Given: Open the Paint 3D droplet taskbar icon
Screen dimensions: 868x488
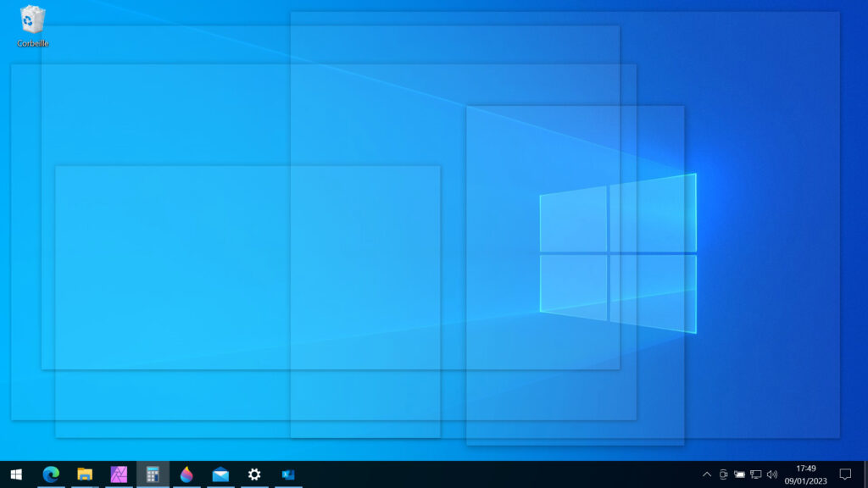Looking at the screenshot, I should (186, 474).
